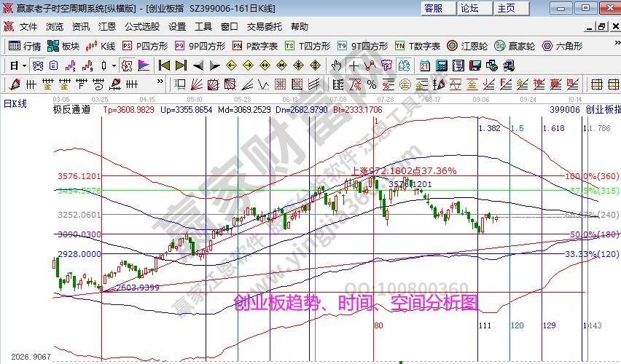Screen dimensions: 621x364
Task: Click the 客服 customer service button
Action: coord(433,8)
